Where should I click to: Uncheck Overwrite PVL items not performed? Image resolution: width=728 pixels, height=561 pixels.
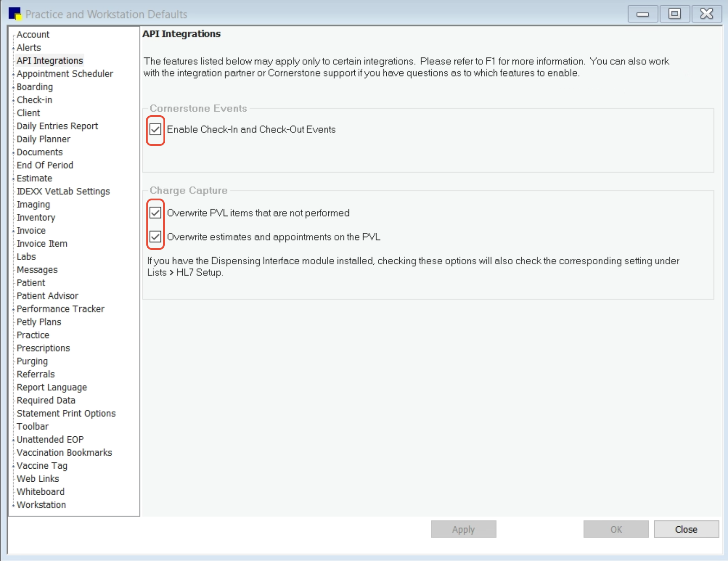click(x=155, y=213)
